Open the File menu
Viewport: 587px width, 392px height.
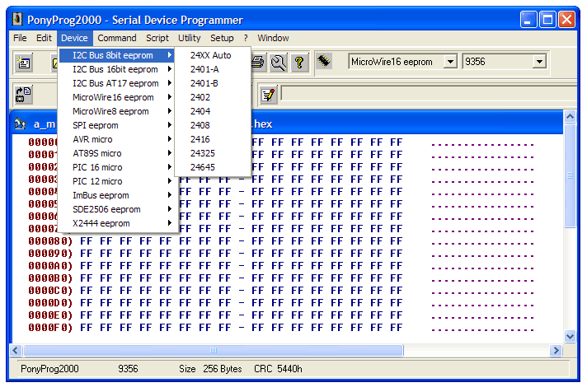click(20, 38)
